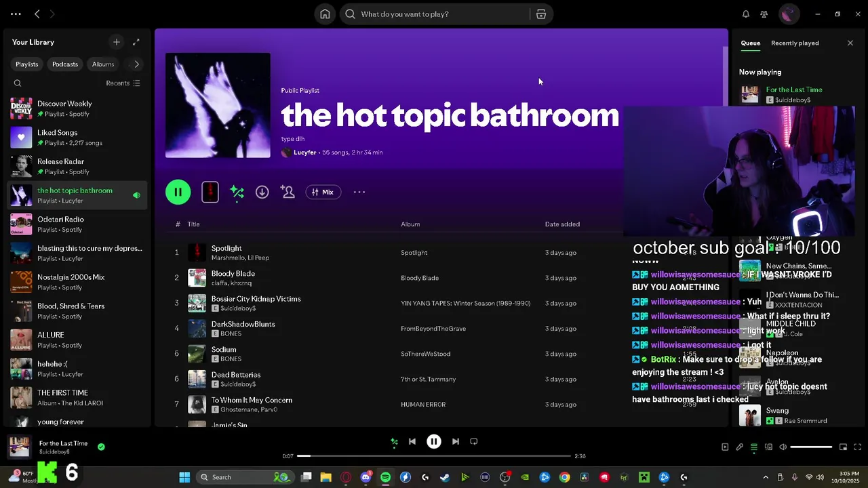Screen dimensions: 868x488
Task: Show hidden system tray icons
Action: point(766,477)
